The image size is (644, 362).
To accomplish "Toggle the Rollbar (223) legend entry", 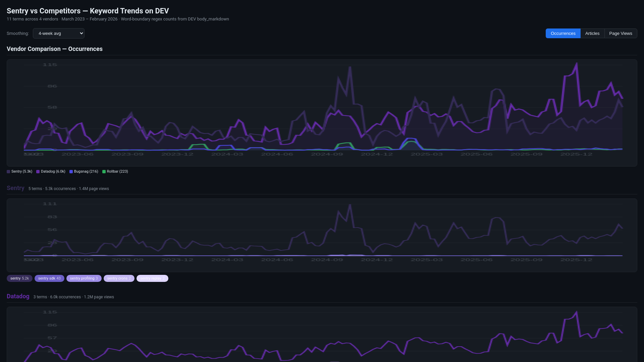I will pos(115,172).
